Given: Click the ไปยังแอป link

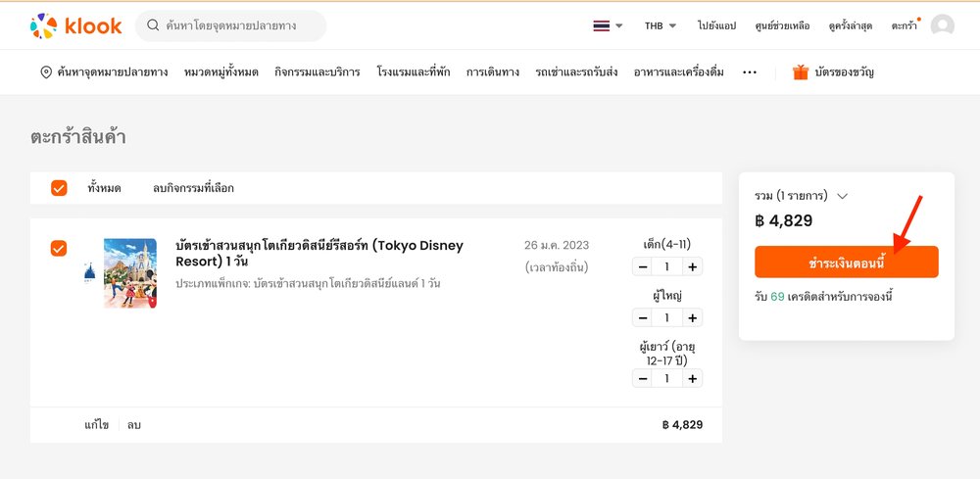Looking at the screenshot, I should (717, 25).
